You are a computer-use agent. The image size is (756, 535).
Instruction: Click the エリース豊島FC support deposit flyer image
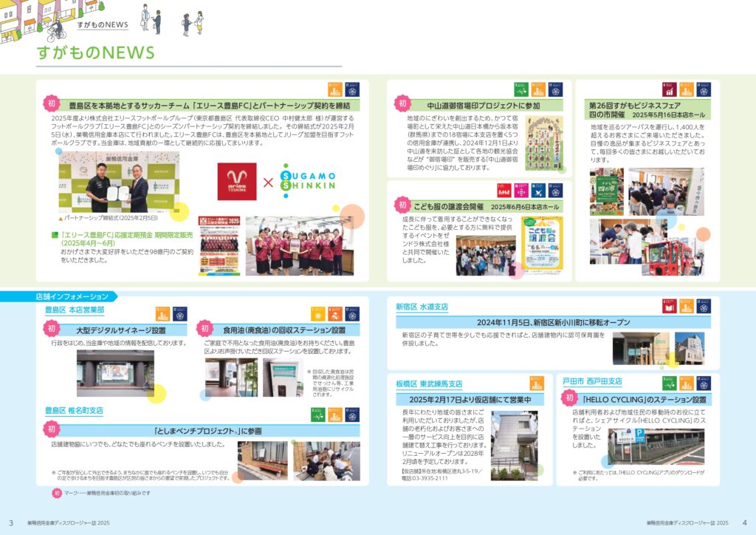[219, 246]
